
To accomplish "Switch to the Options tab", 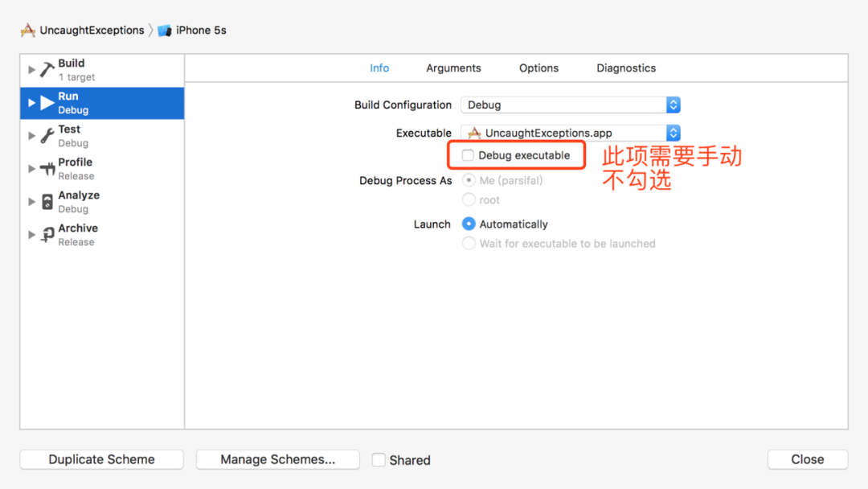I will [538, 68].
